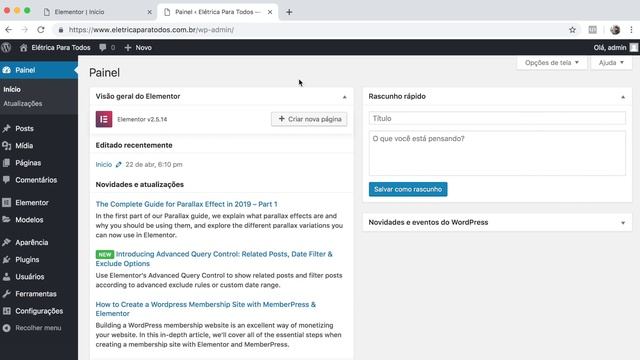The width and height of the screenshot is (640, 360).
Task: Expand the Opções de tela dropdown
Action: pyautogui.click(x=552, y=63)
